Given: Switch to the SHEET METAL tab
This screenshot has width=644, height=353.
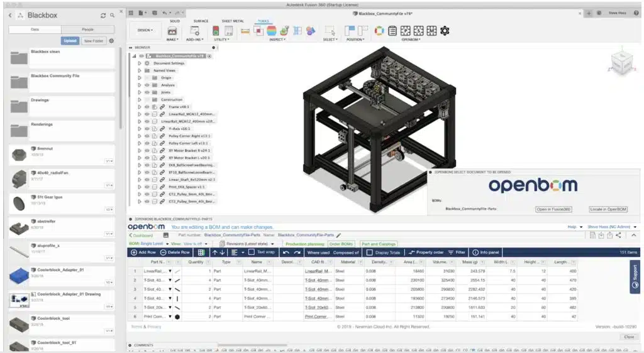Looking at the screenshot, I should 233,21.
